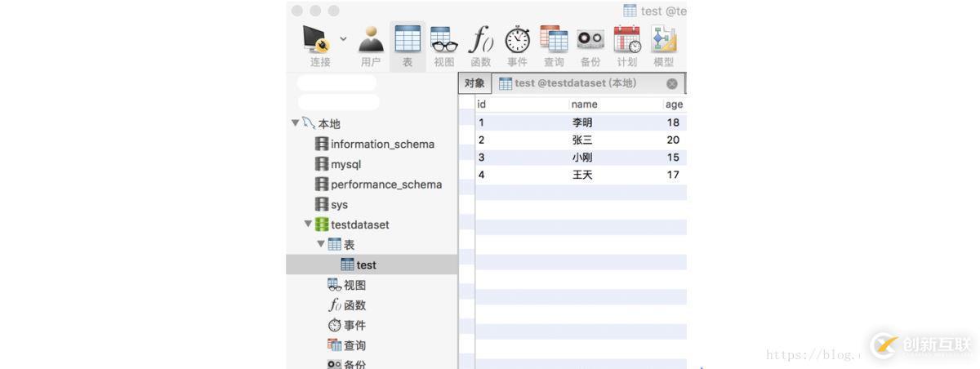The width and height of the screenshot is (980, 369).
Task: Click the lower sidebar search field
Action: 339,102
